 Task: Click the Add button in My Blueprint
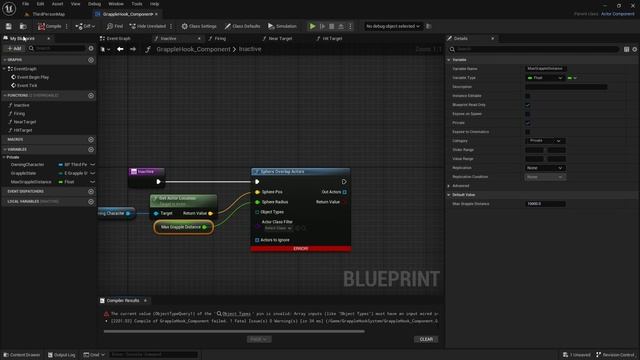click(x=14, y=48)
